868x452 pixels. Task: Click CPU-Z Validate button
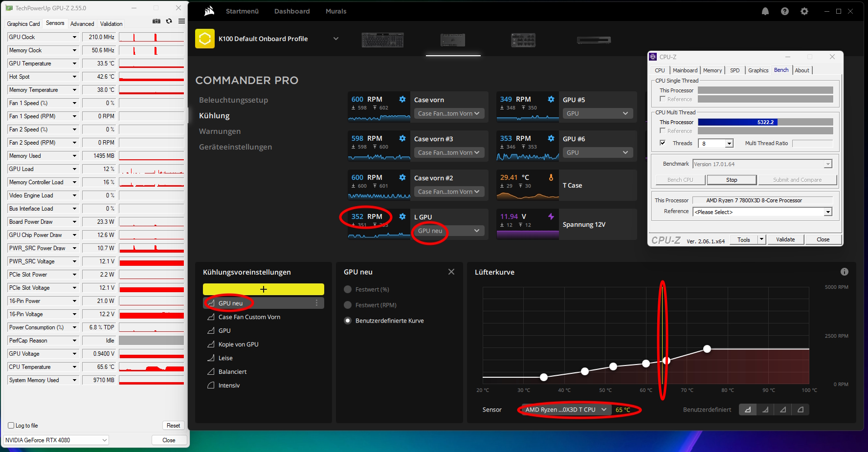click(x=785, y=239)
